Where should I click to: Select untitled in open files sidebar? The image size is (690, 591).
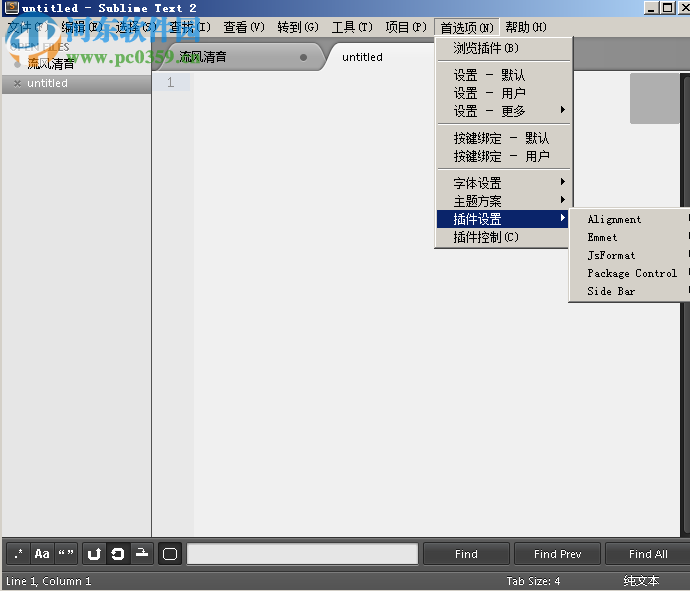[77, 84]
